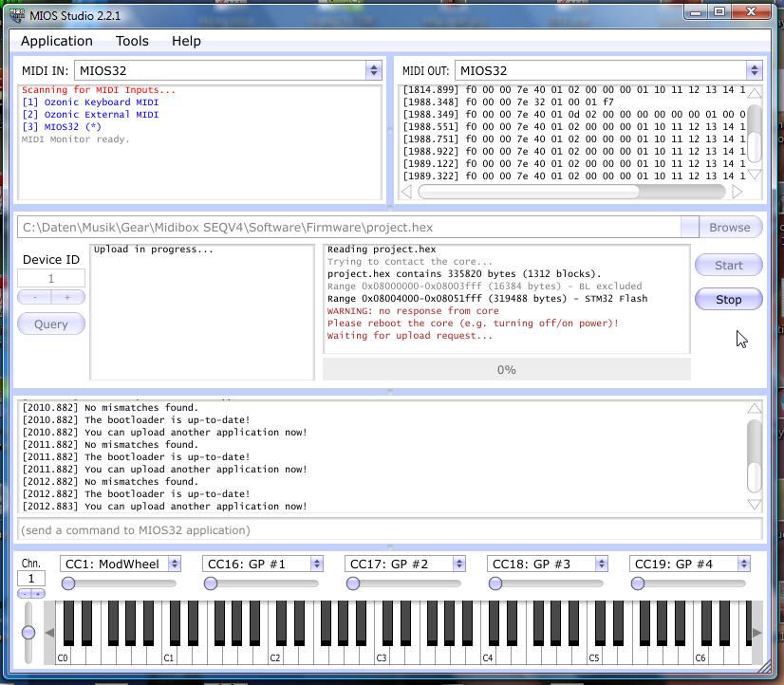Play the C4 key on keyboard
The width and height of the screenshot is (784, 685).
pos(488,655)
